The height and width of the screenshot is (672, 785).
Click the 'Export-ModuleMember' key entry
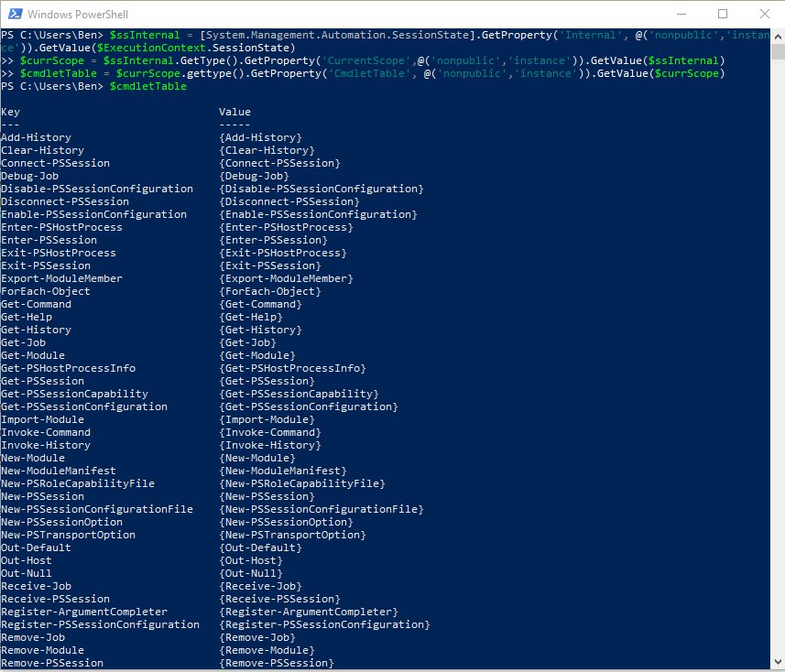[x=61, y=278]
